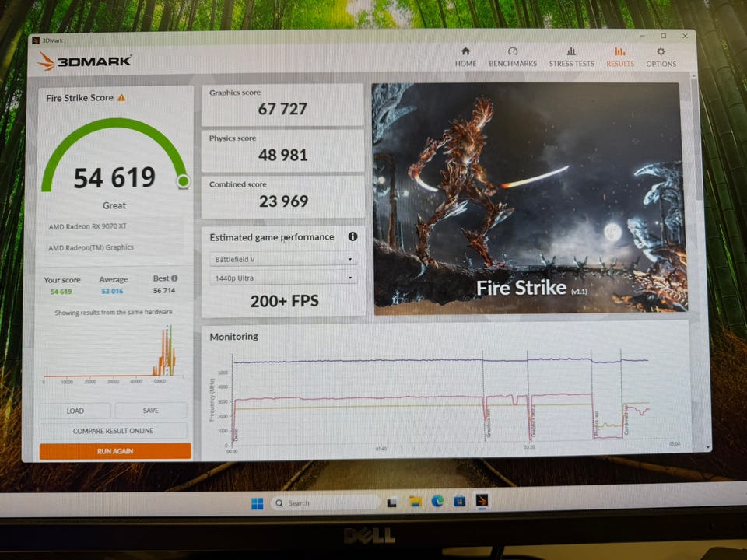Click the AMD Radeon(TM) Graphics entry
The height and width of the screenshot is (560, 747).
click(91, 247)
